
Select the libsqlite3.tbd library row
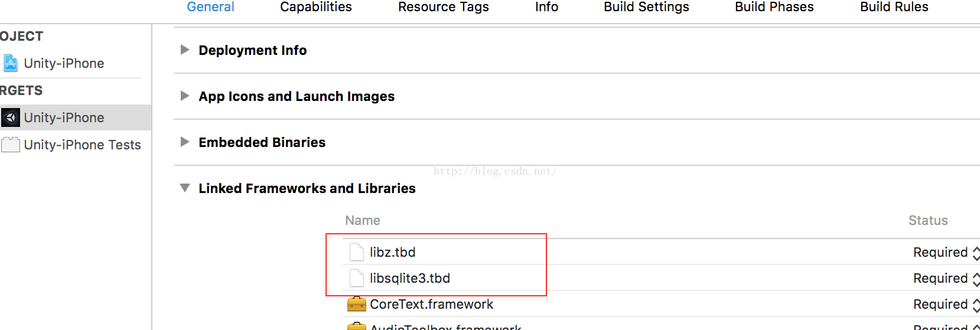[661, 278]
